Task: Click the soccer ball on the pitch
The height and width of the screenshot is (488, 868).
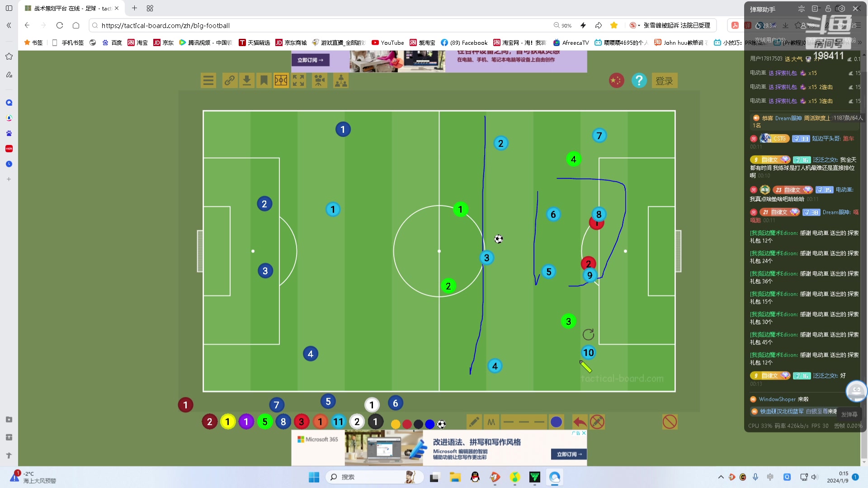Action: (499, 239)
